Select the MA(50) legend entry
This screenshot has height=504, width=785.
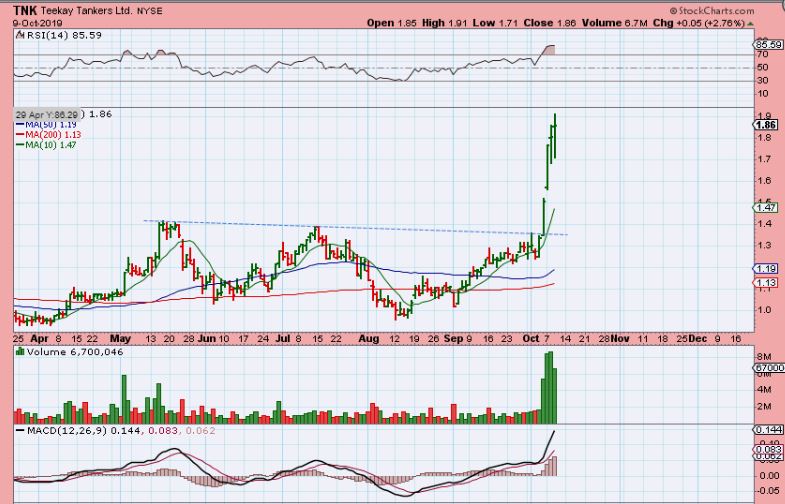pos(44,125)
